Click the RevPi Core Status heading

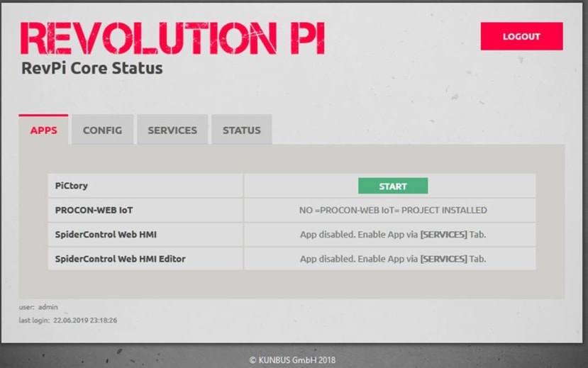click(92, 68)
